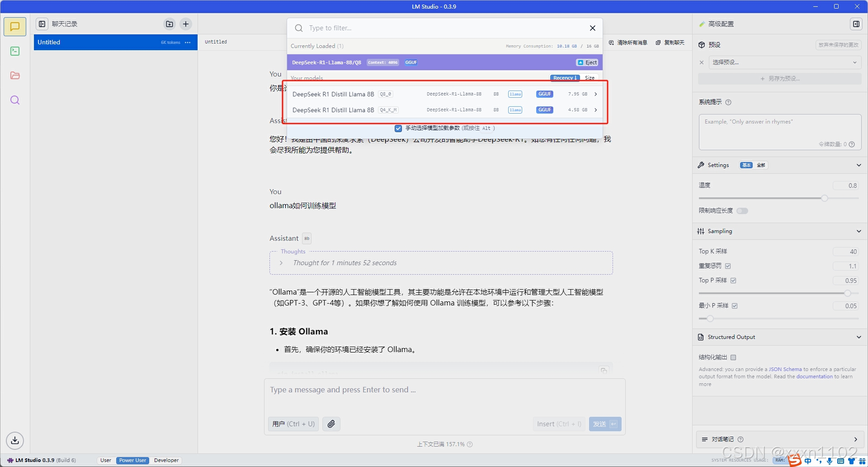Screen dimensions: 868x467
Task: Open the JSON Schema link
Action: 785,369
